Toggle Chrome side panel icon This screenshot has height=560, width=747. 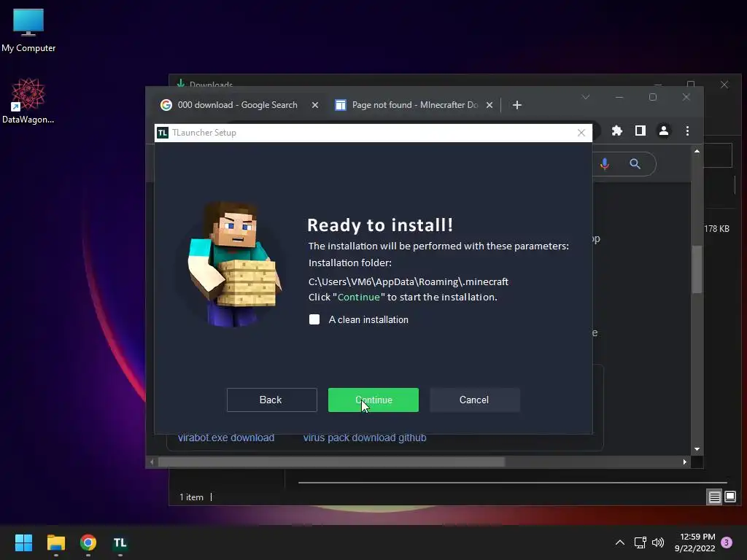[640, 131]
